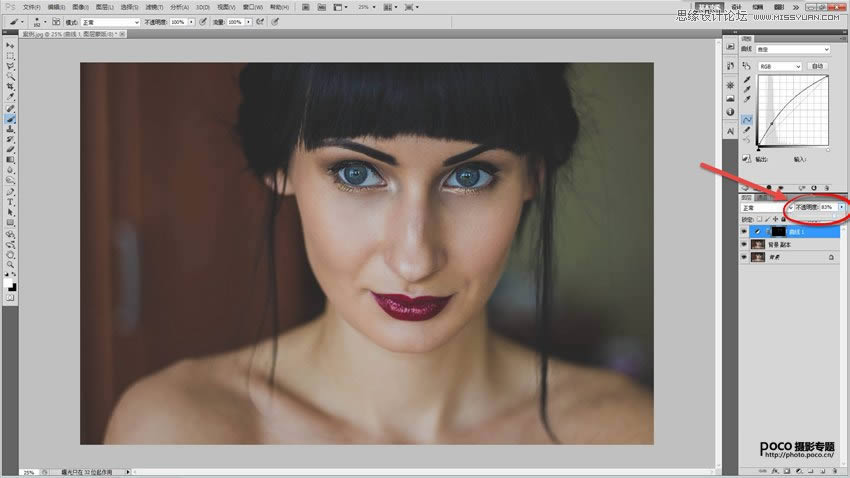Open the Image (图像) menu
Viewport: 850px width, 478px height.
pyautogui.click(x=80, y=6)
